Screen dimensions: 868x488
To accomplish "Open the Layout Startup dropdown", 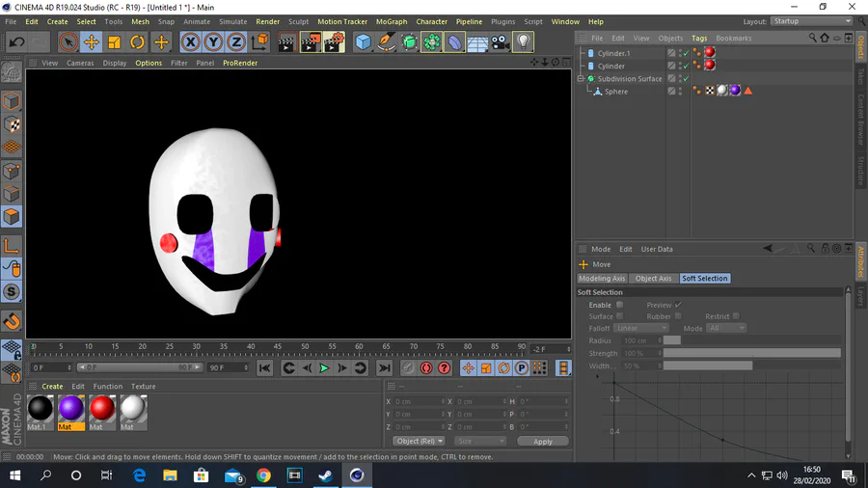I will [x=811, y=21].
